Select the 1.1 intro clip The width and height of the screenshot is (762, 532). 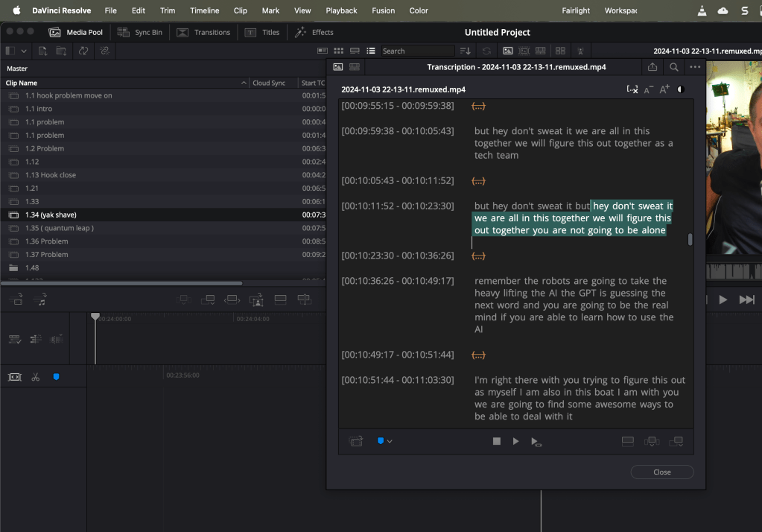coord(163,109)
